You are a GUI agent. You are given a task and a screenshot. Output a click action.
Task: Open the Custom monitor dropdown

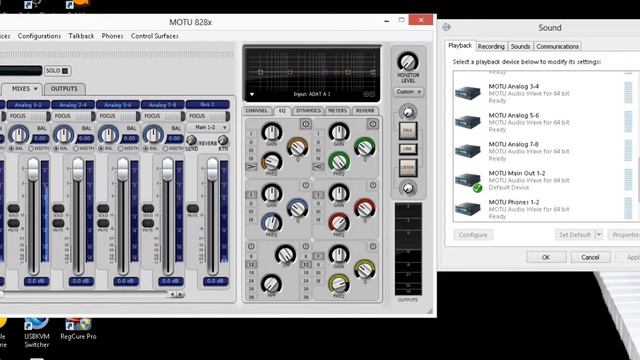point(408,92)
